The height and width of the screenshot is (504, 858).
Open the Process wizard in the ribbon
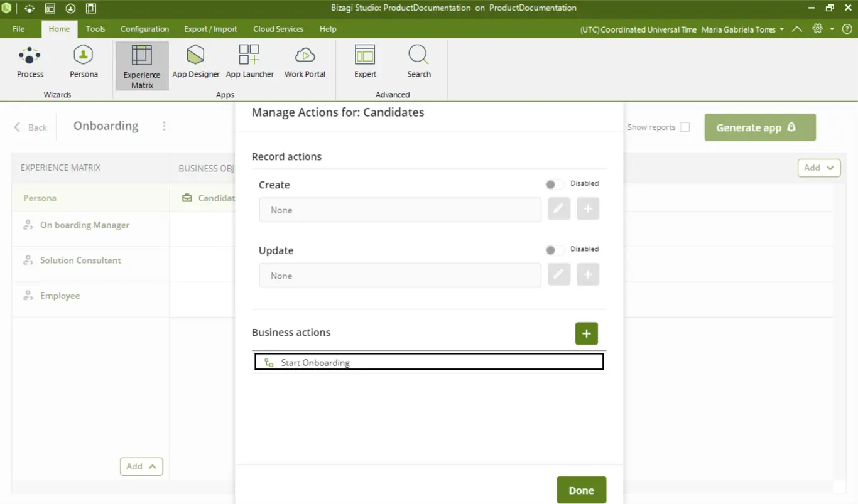pos(30,62)
